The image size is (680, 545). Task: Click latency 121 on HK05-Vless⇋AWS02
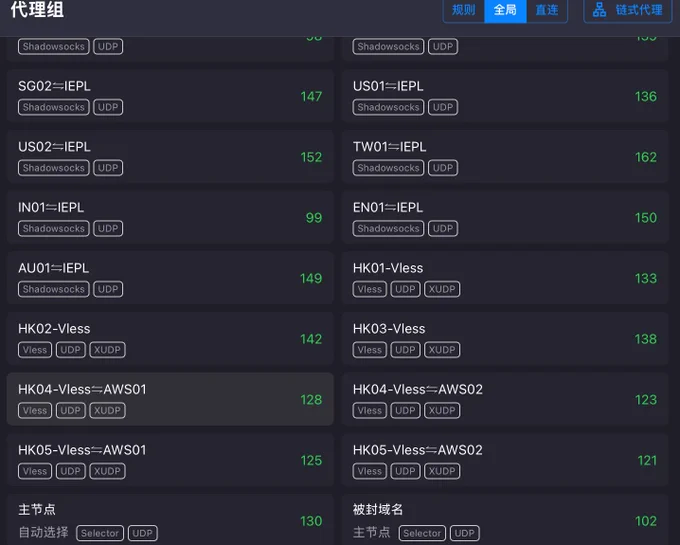[647, 460]
